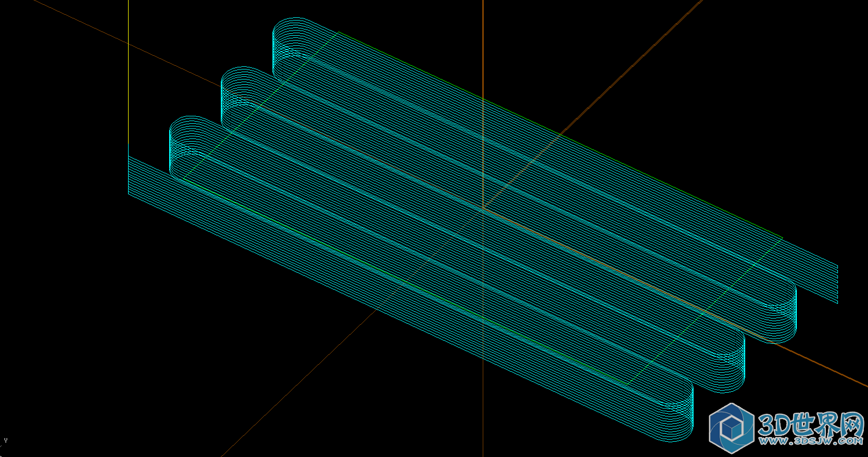Select the cyan entry lines below white line

click(149, 181)
